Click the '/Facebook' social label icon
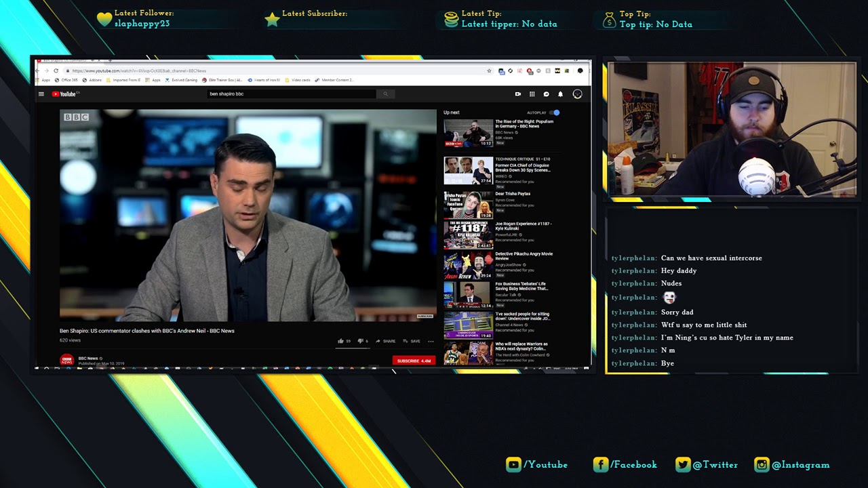This screenshot has height=488, width=868. [x=600, y=465]
